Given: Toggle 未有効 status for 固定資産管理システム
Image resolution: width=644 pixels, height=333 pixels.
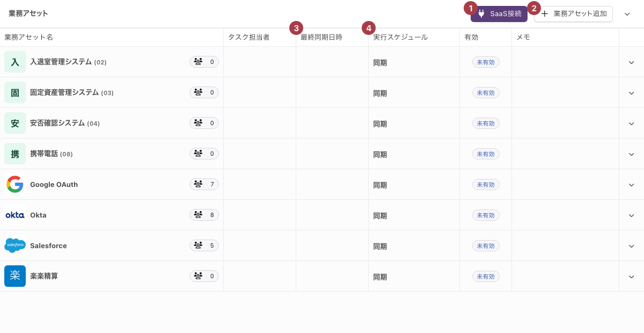Looking at the screenshot, I should click(x=486, y=93).
